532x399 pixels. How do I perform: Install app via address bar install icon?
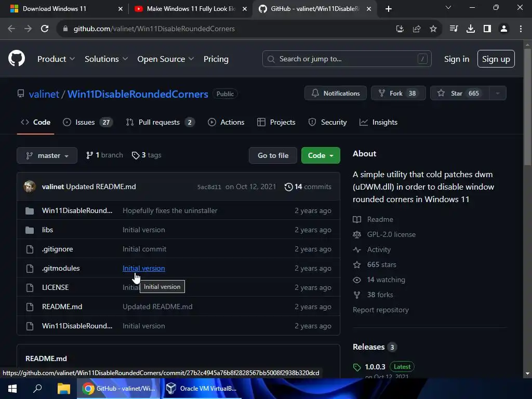pyautogui.click(x=400, y=29)
